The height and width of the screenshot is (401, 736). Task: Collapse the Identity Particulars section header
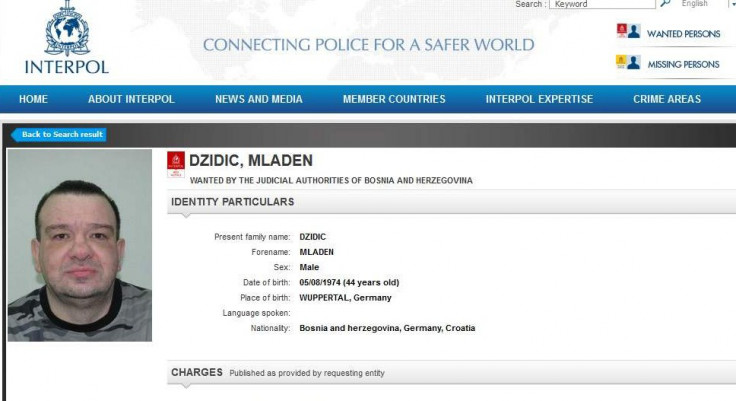click(233, 202)
